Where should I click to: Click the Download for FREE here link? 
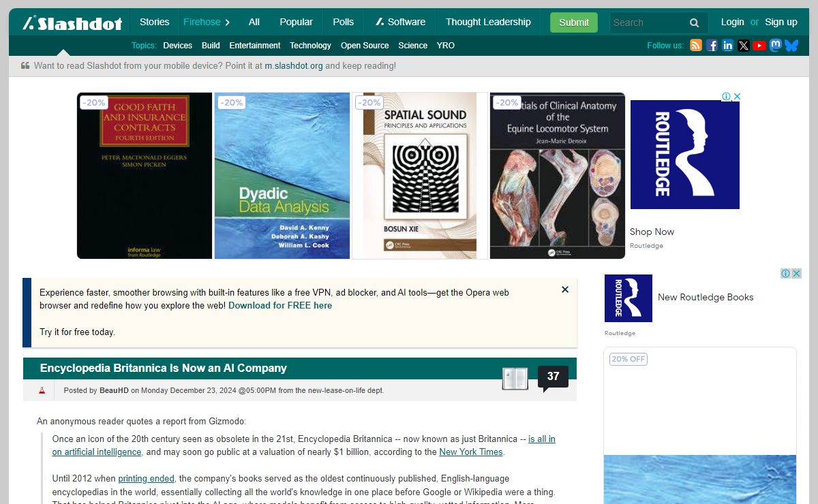coord(280,305)
